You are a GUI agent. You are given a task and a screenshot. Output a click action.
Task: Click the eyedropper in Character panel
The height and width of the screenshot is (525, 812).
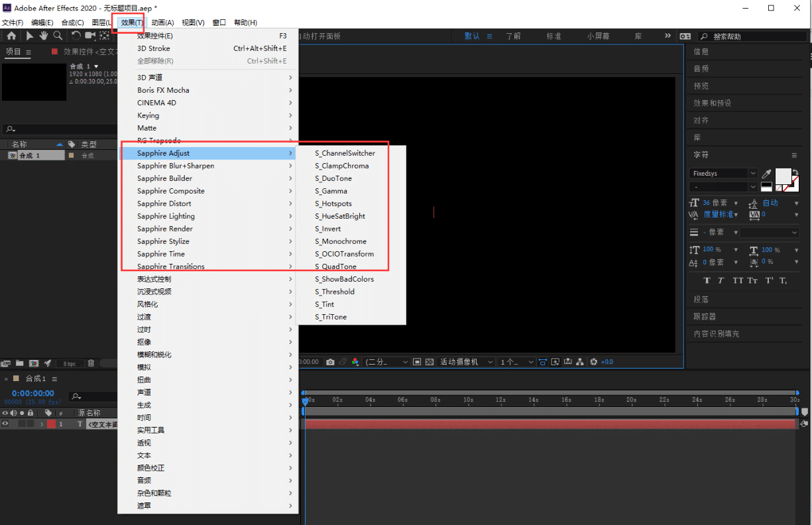click(x=766, y=174)
